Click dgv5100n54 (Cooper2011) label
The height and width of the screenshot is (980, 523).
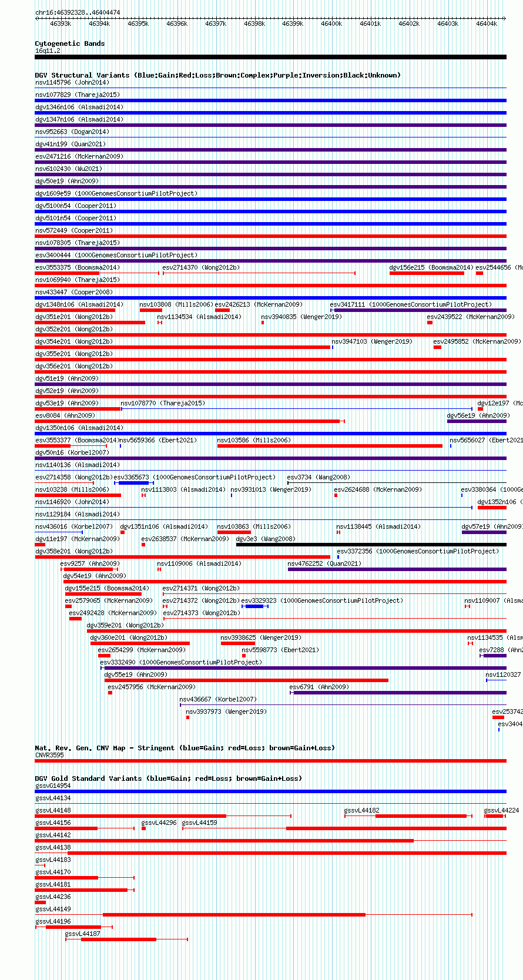pos(76,206)
